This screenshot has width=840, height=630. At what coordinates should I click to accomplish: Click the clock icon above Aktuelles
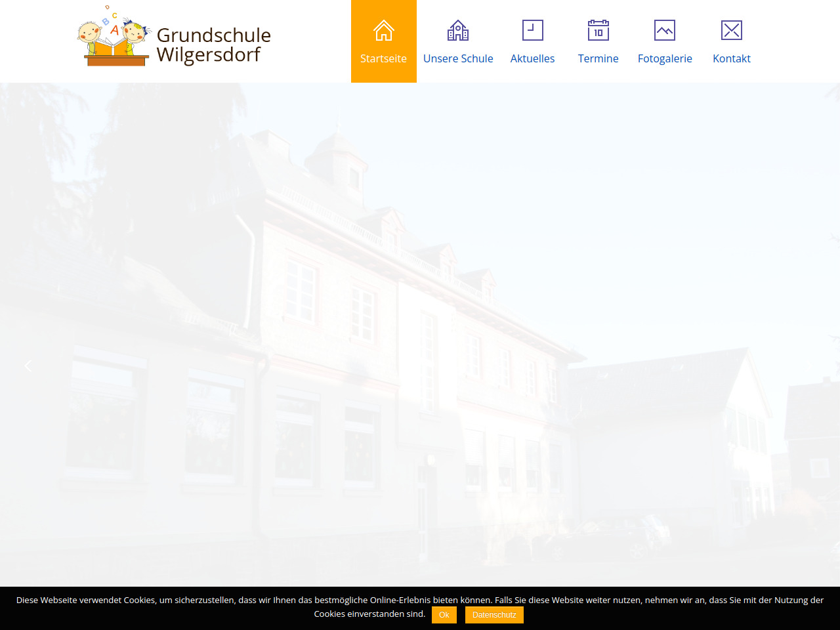pyautogui.click(x=532, y=30)
